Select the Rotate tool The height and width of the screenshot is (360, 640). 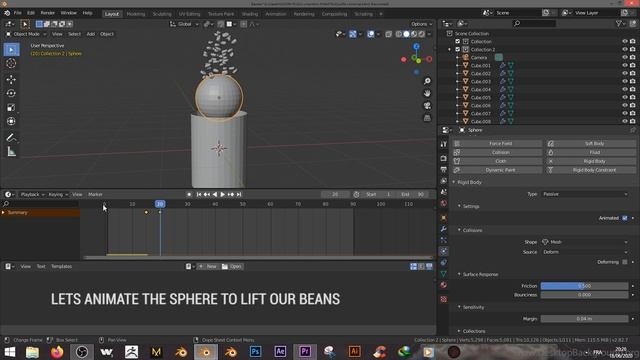11,93
